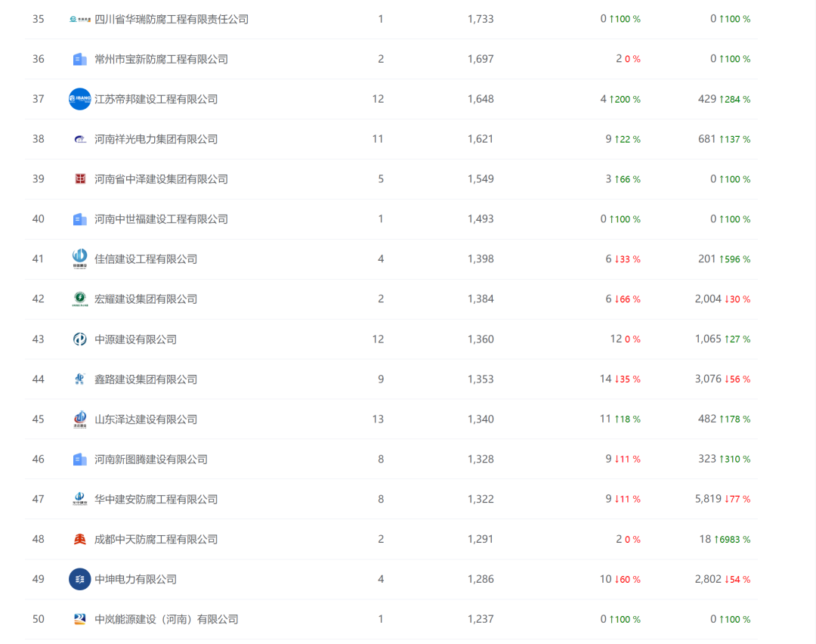Open 河南中世福建设工程有限公司 link

point(160,219)
